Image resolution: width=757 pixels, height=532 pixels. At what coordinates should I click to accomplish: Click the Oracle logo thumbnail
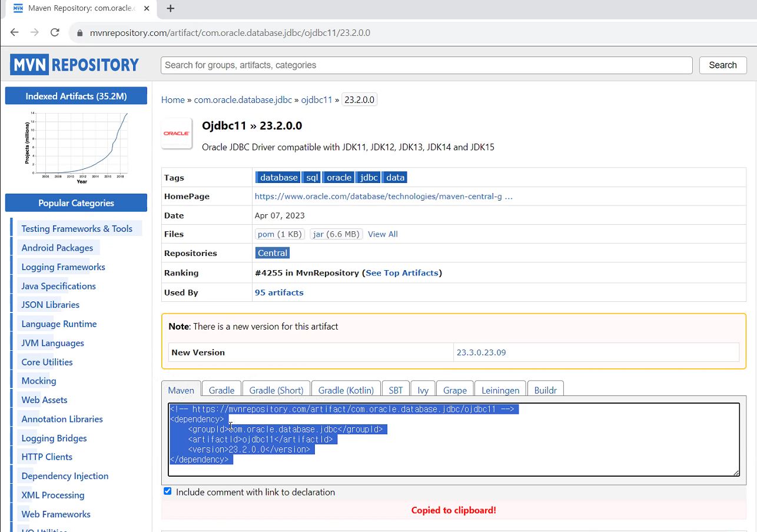(x=177, y=134)
